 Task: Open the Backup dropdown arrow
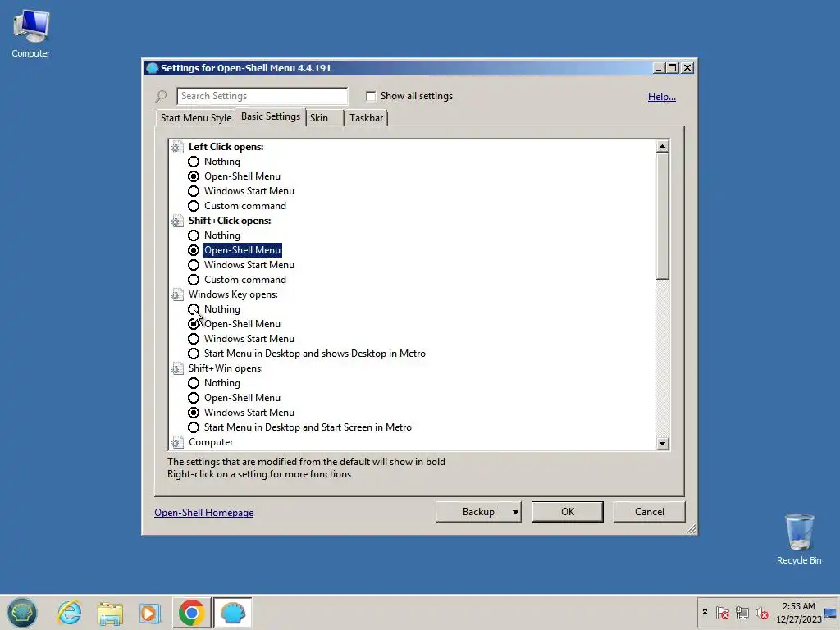click(x=515, y=512)
